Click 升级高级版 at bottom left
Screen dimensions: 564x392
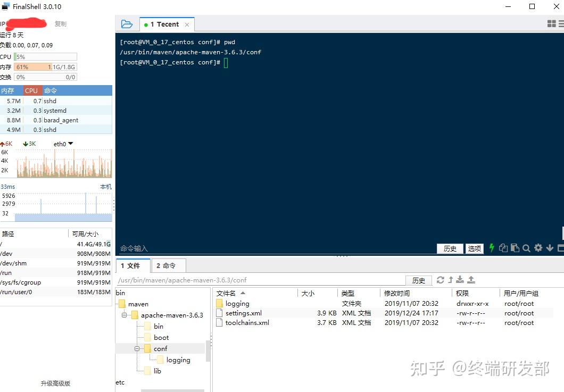55,383
